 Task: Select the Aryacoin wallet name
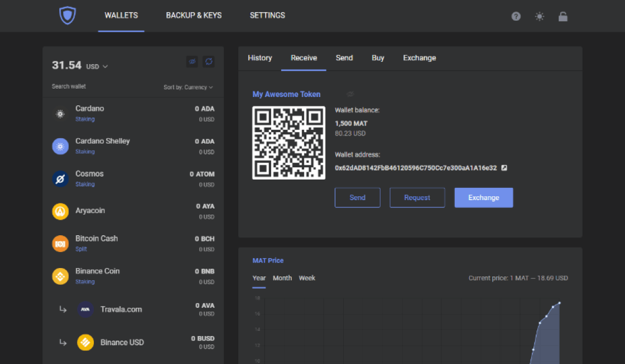pos(90,211)
